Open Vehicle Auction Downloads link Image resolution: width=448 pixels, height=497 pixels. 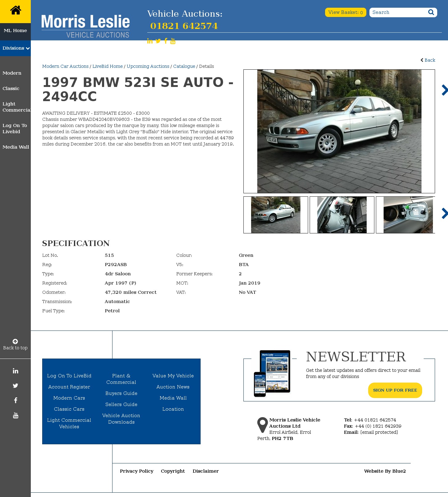pos(121,419)
